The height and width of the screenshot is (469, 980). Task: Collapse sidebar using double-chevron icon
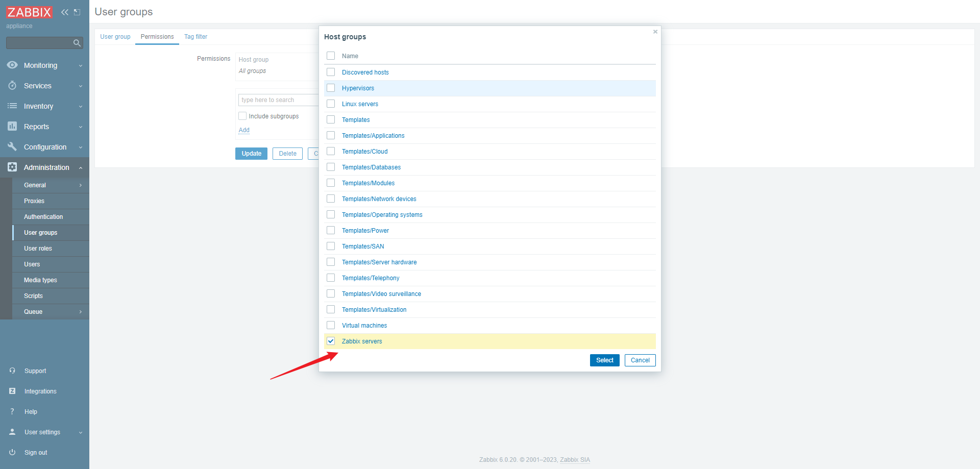(65, 12)
